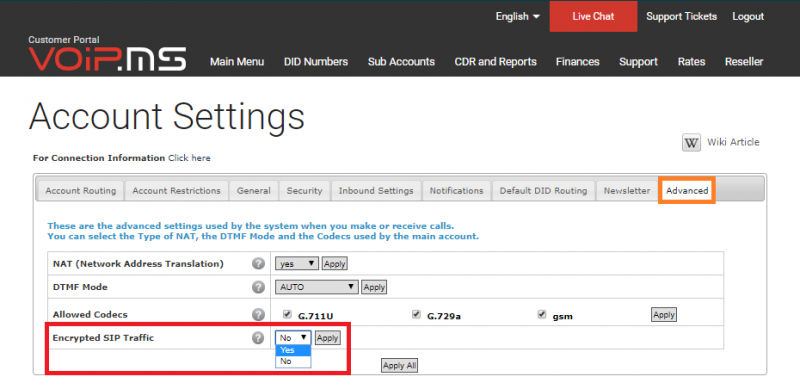Click here for Connection Information
Screen dimensions: 800x389
tap(189, 158)
